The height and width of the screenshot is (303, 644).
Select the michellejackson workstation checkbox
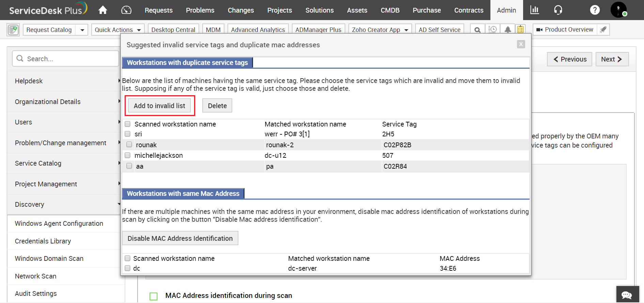click(x=128, y=155)
